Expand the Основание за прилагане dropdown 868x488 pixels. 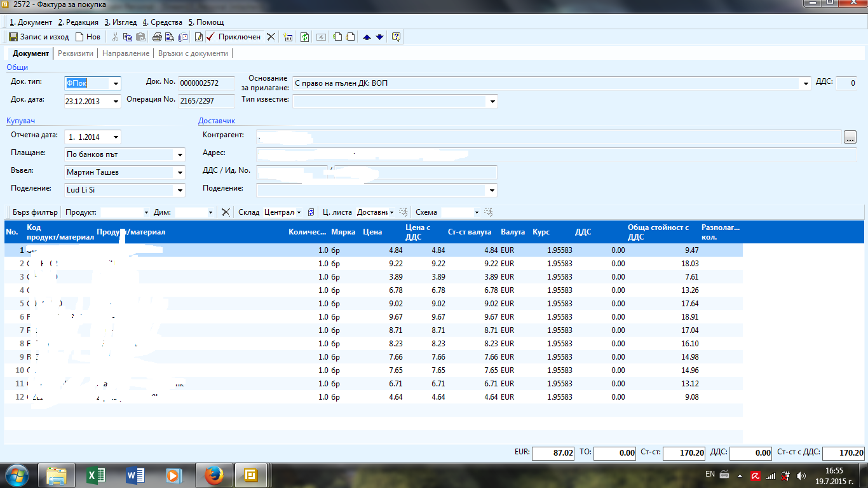coord(806,83)
